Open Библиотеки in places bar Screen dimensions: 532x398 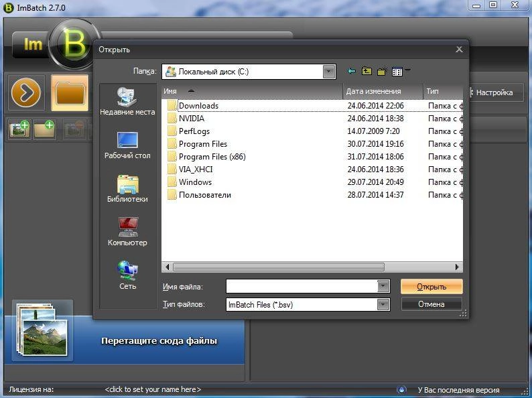pos(127,189)
